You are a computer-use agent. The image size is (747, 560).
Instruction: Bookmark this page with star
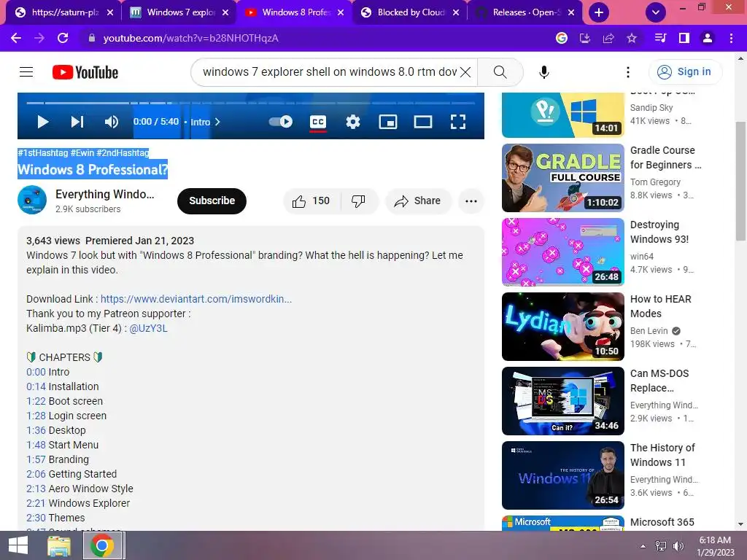pos(632,38)
